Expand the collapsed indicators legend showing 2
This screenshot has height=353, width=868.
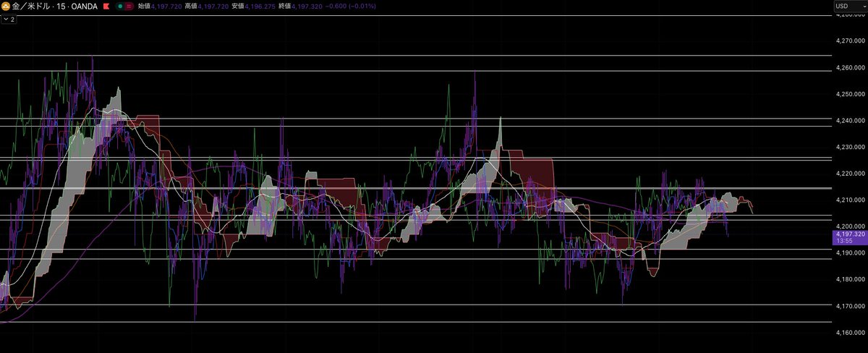(x=10, y=20)
